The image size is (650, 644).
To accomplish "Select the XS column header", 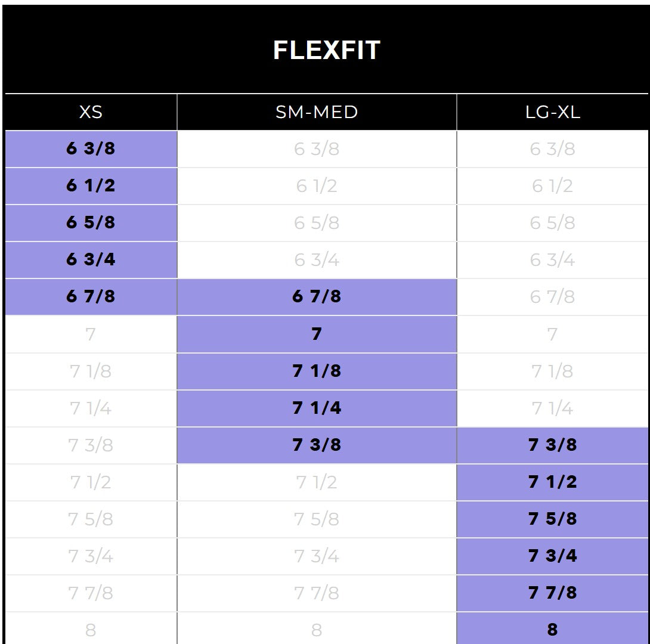I will pyautogui.click(x=91, y=112).
